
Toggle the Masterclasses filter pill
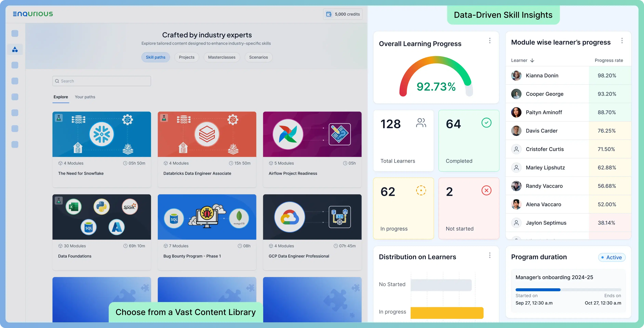(x=222, y=57)
